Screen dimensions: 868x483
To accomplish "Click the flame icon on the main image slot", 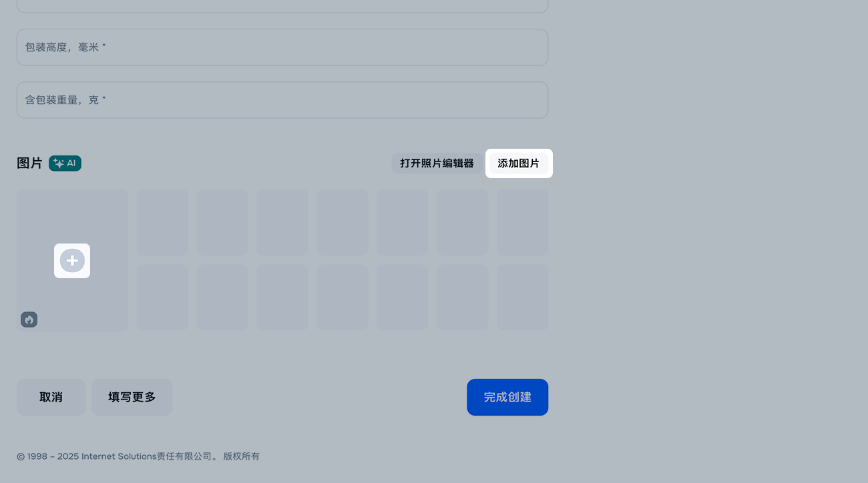I will click(29, 320).
